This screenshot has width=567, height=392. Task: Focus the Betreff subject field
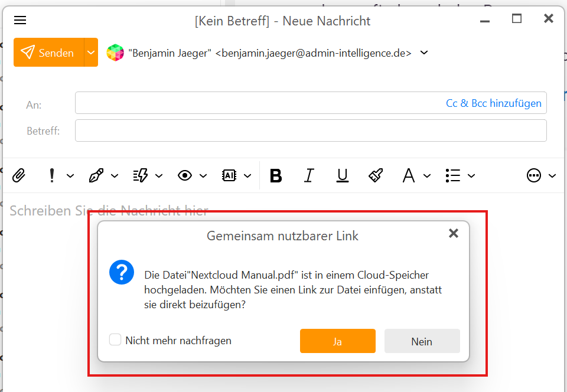pos(311,130)
